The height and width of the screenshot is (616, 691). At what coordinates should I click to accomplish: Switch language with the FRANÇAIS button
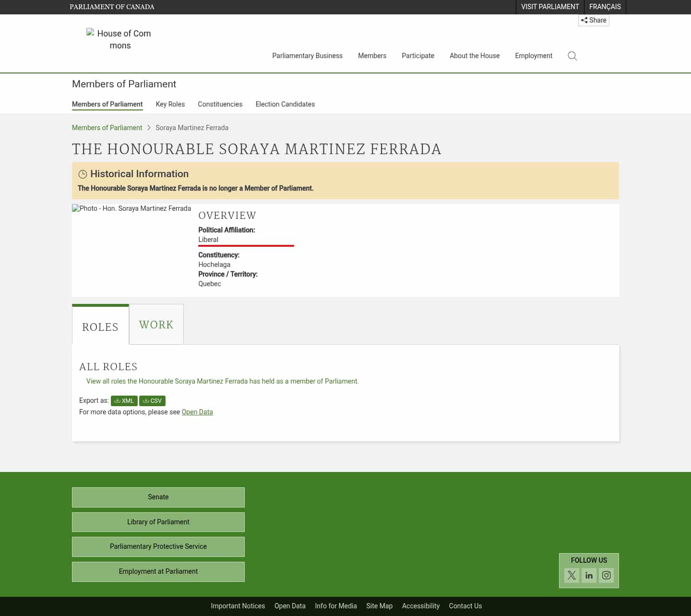pyautogui.click(x=605, y=7)
